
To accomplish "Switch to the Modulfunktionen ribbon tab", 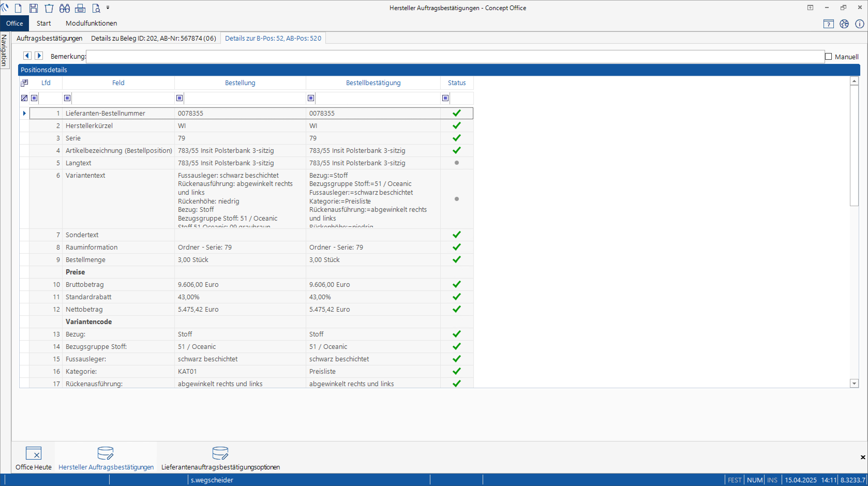I will tap(91, 23).
